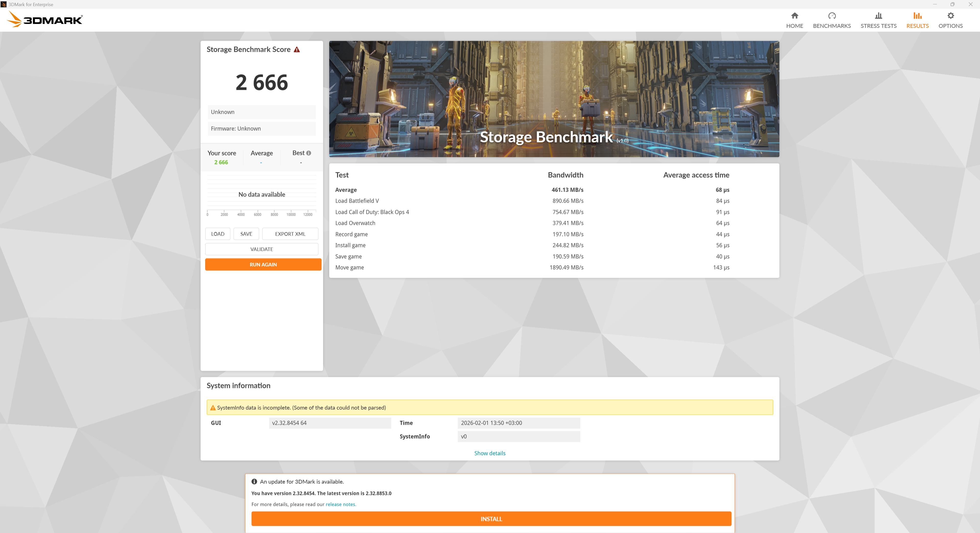The width and height of the screenshot is (980, 533).
Task: Click the SystemInfo incomplete warning icon
Action: pyautogui.click(x=213, y=408)
